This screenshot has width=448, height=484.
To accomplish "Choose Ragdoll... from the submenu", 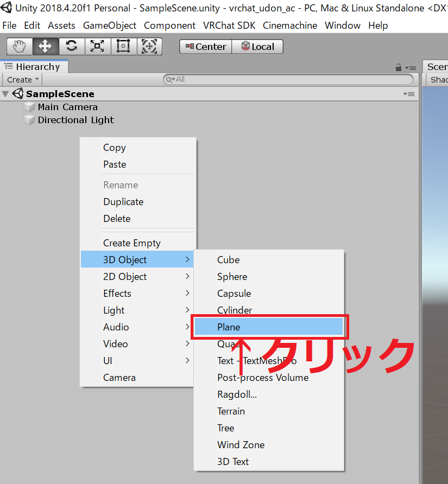I will point(269,394).
